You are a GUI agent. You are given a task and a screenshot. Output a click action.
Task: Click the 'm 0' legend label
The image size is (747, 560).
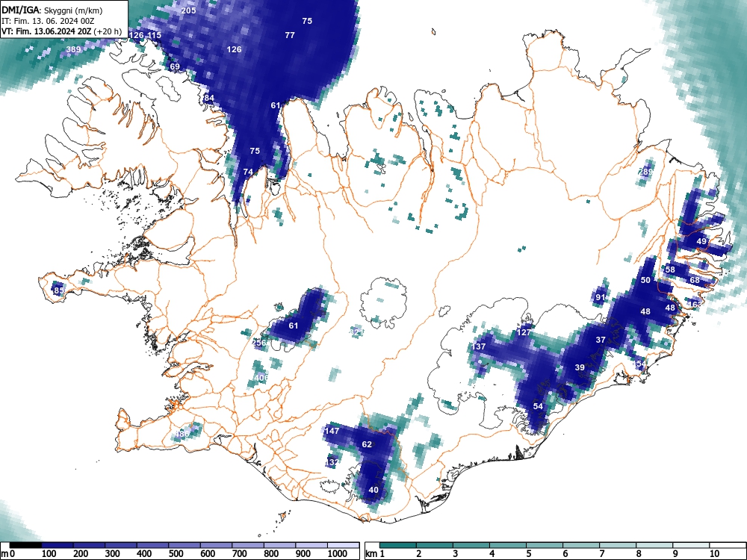pos(8,553)
